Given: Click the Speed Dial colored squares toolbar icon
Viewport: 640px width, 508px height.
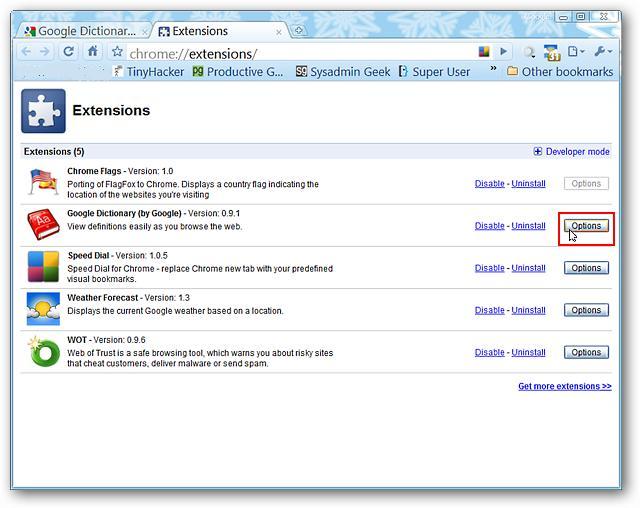Looking at the screenshot, I should [x=484, y=52].
